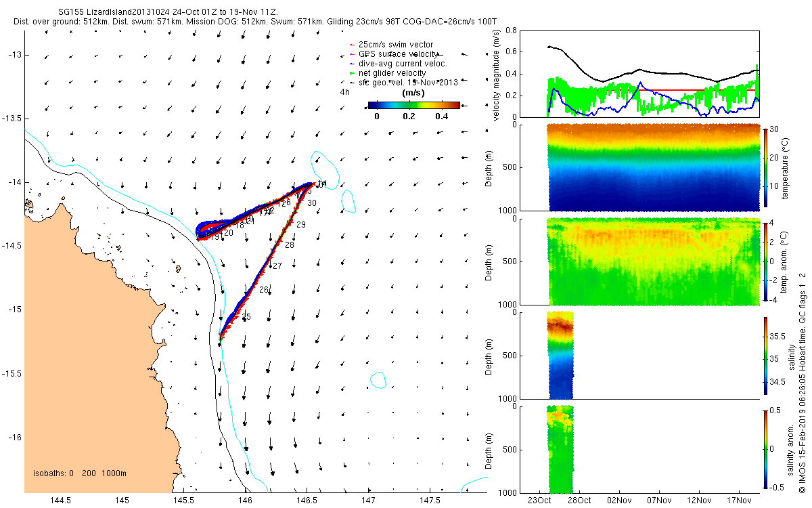812x508 pixels.
Task: Click the map latitude tick '-14.5'
Action: pyautogui.click(x=13, y=246)
